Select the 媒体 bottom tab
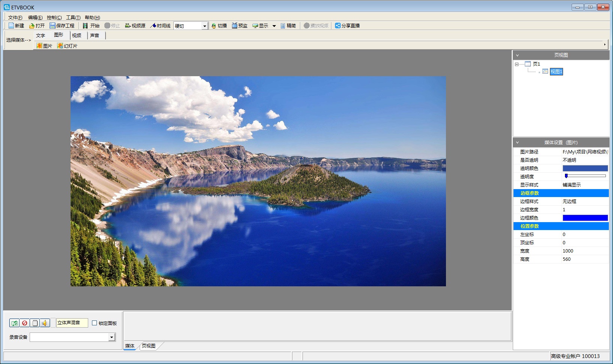Screen dimensions: 613x364 (x=130, y=346)
